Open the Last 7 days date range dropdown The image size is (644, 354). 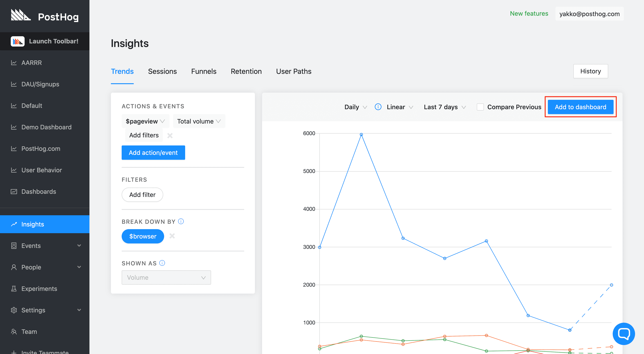click(445, 107)
